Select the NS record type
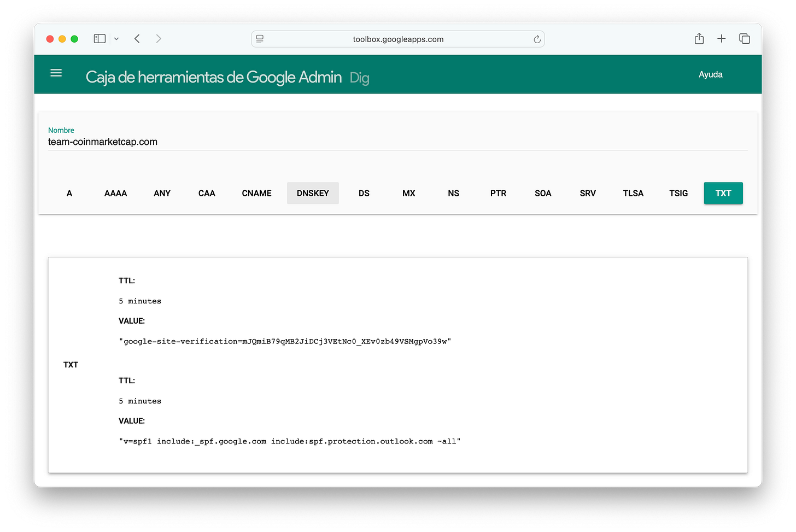796x532 pixels. pos(454,193)
